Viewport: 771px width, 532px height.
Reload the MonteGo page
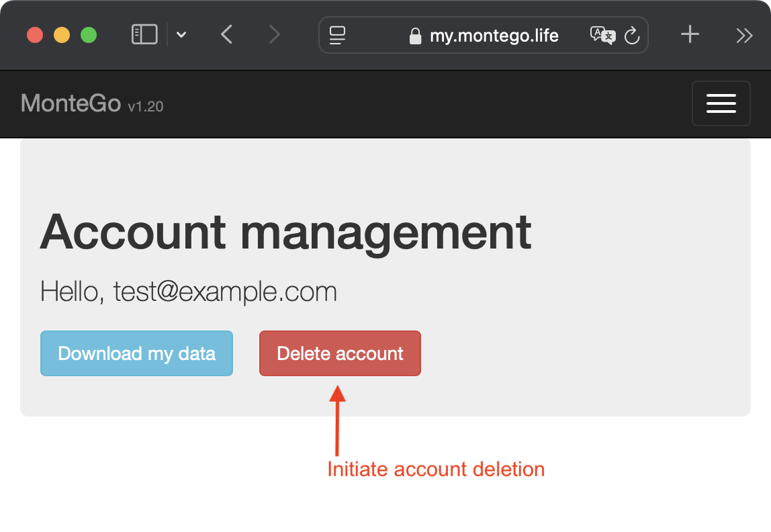(x=632, y=36)
